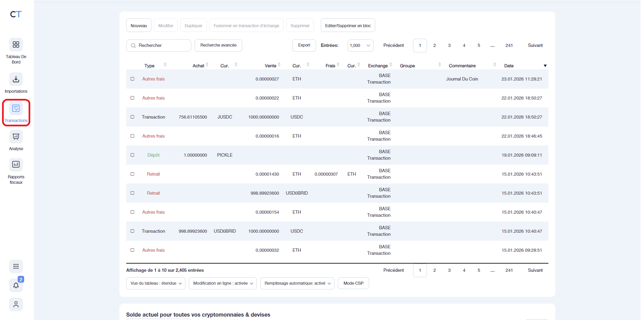Export the transactions list
This screenshot has height=320, width=644.
pyautogui.click(x=304, y=45)
